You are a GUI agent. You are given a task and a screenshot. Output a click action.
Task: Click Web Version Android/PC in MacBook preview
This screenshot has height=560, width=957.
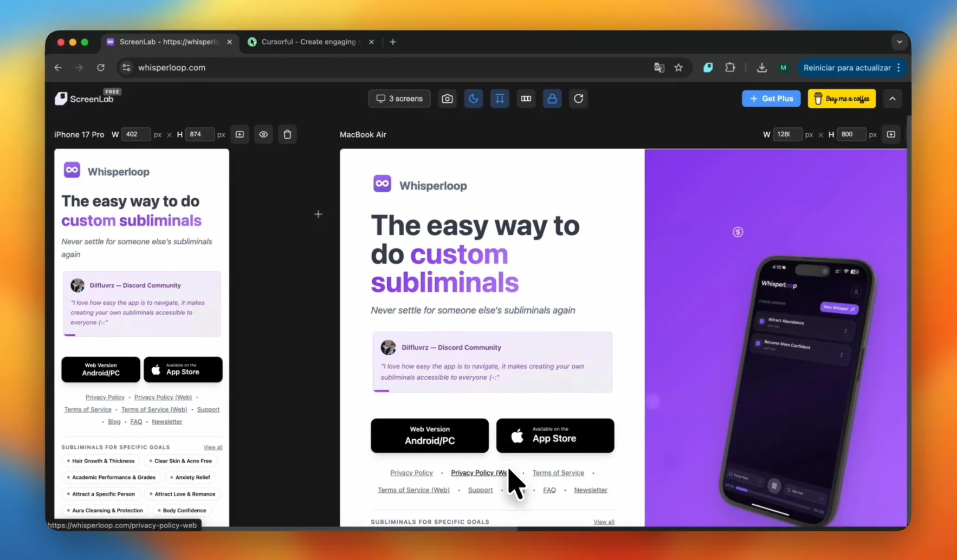[430, 435]
